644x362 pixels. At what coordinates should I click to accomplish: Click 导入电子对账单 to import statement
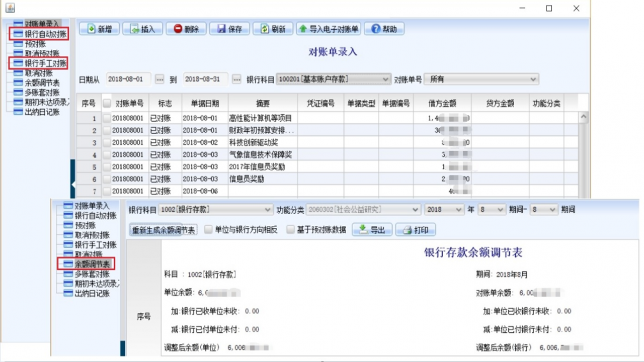pyautogui.click(x=329, y=29)
